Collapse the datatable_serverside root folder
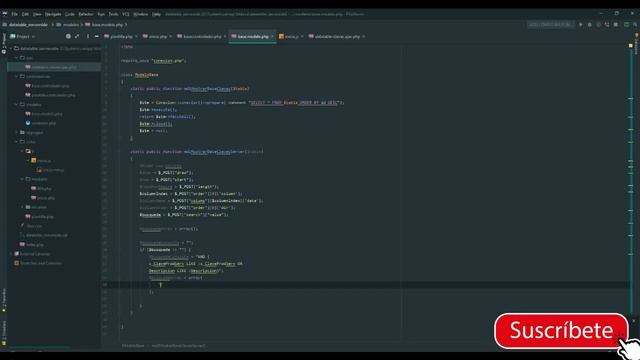Image resolution: width=640 pixels, height=360 pixels. click(x=11, y=48)
